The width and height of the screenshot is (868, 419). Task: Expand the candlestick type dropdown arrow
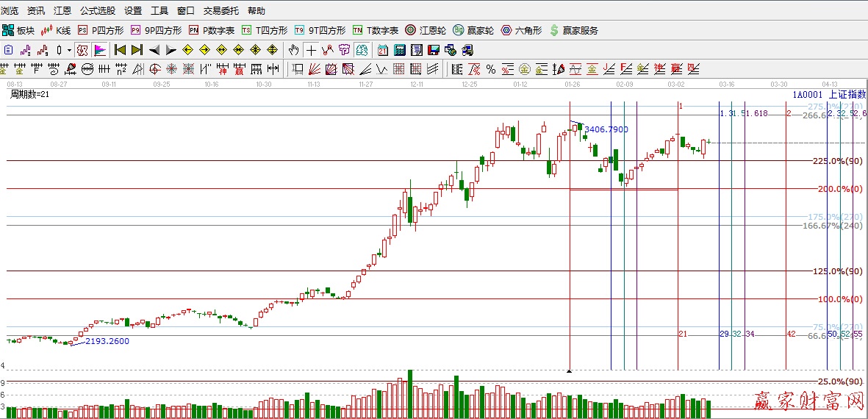point(69,50)
